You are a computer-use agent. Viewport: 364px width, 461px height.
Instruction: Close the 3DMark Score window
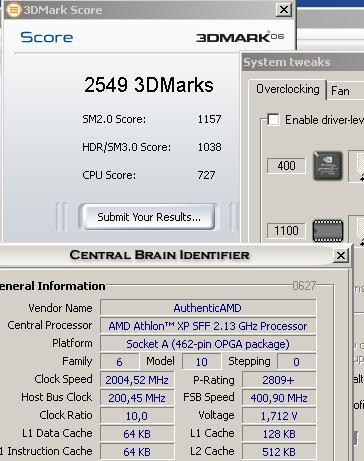(284, 9)
